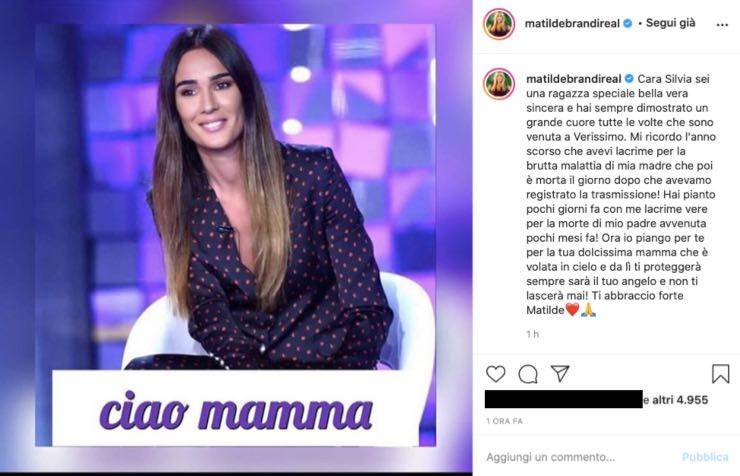
Task: Click the 1 ORA FA timestamp
Action: click(x=504, y=421)
